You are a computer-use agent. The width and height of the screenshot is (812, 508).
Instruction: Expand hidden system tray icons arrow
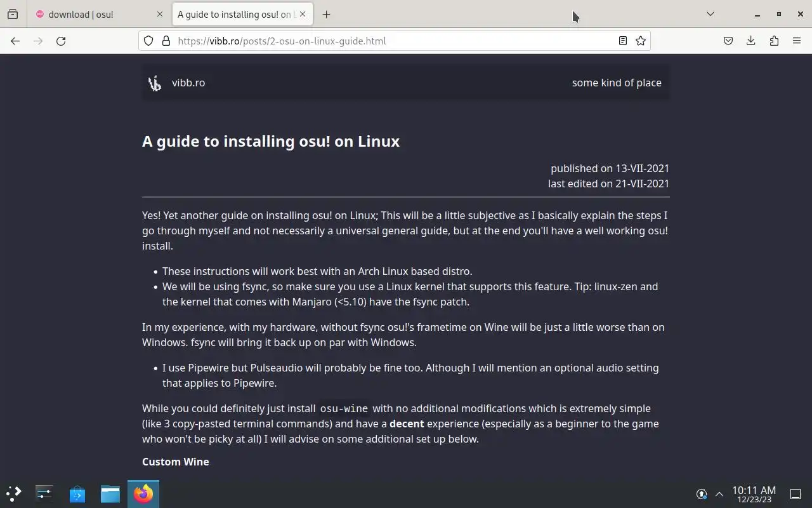click(719, 494)
